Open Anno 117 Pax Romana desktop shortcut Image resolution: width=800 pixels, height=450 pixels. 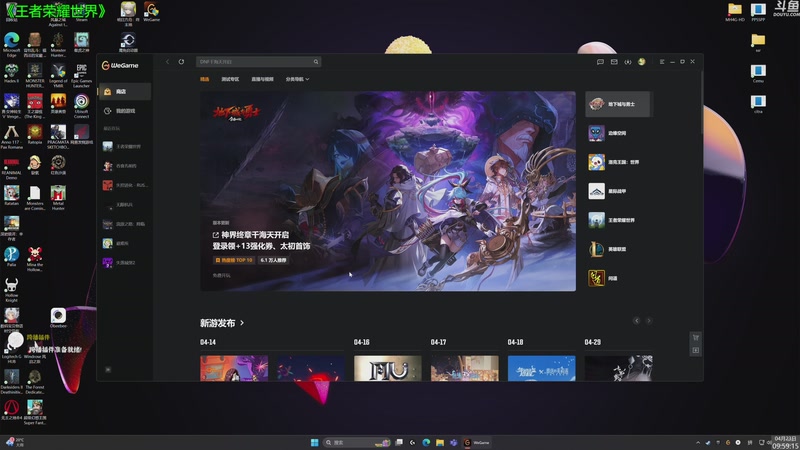11,137
